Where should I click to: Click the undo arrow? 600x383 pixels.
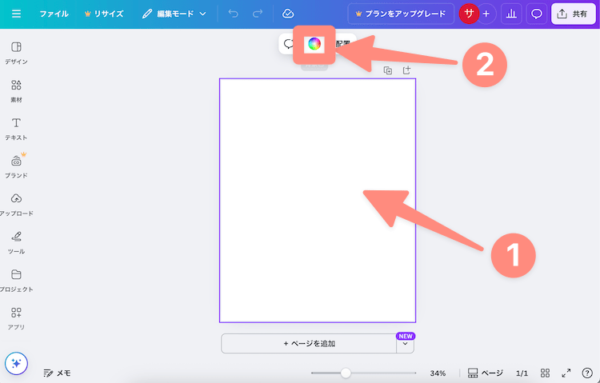point(233,14)
